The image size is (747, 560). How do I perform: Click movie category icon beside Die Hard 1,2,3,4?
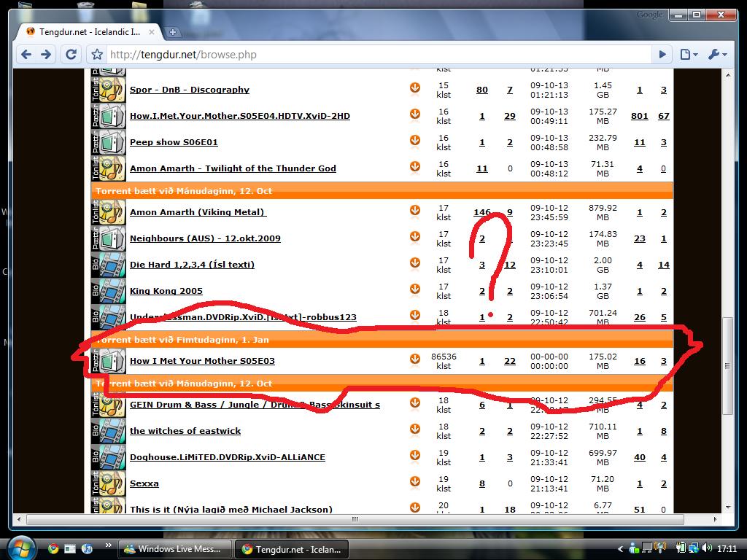108,264
